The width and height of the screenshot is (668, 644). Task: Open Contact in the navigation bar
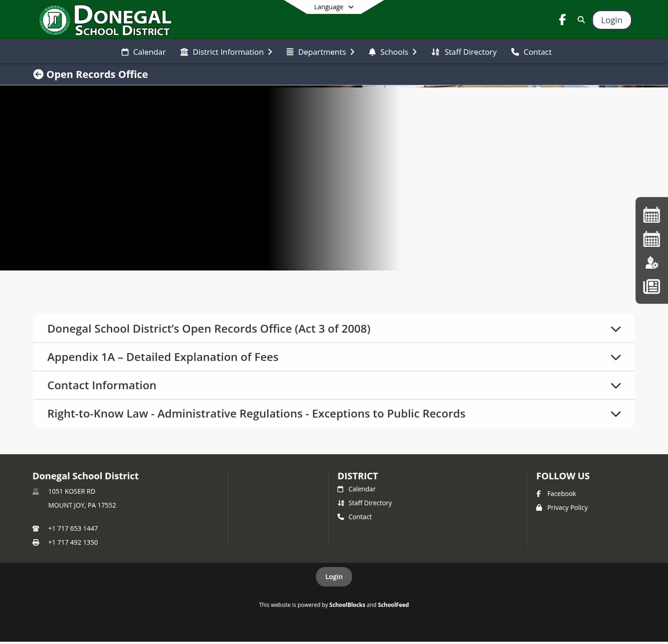531,52
